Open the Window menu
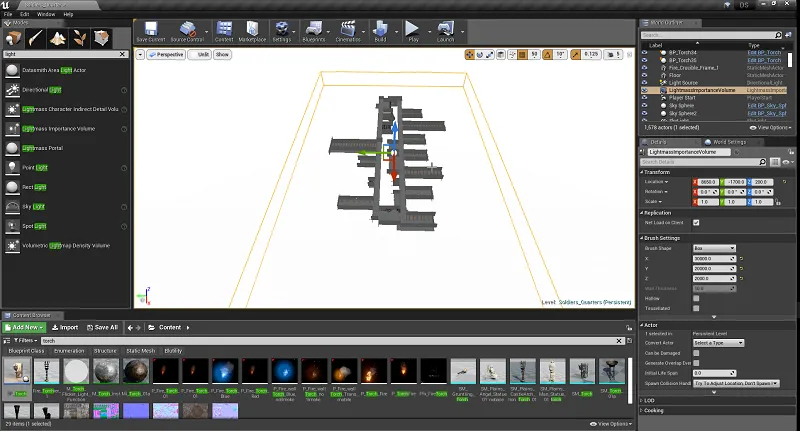 [x=46, y=14]
